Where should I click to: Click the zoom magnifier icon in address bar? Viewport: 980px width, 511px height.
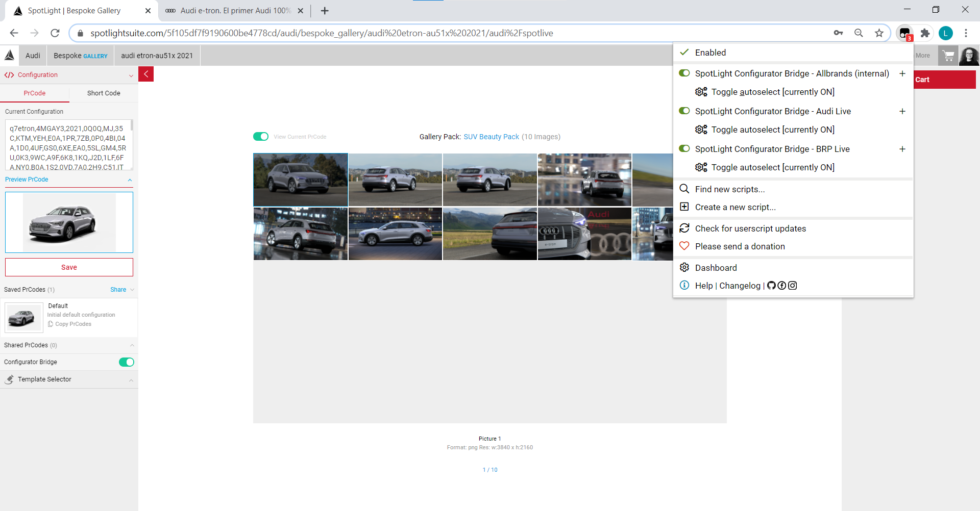(859, 33)
